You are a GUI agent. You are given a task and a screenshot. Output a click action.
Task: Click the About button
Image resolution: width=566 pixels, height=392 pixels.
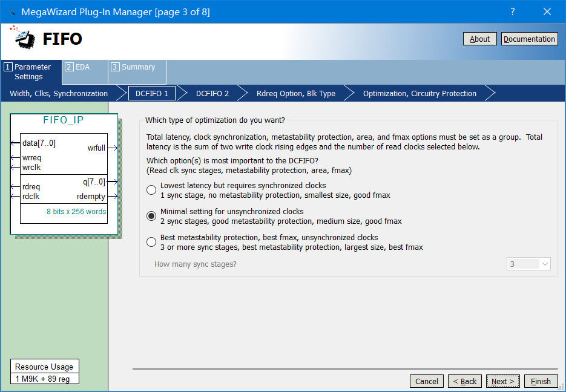coord(479,39)
